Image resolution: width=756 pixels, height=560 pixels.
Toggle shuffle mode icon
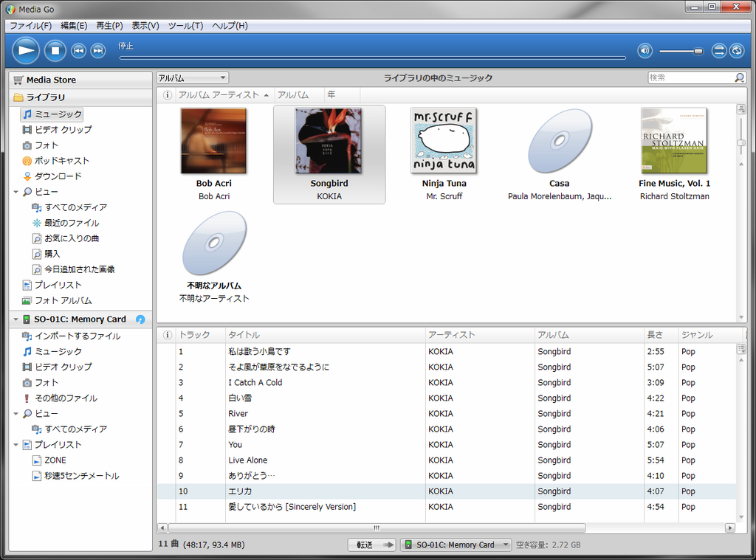tap(719, 51)
